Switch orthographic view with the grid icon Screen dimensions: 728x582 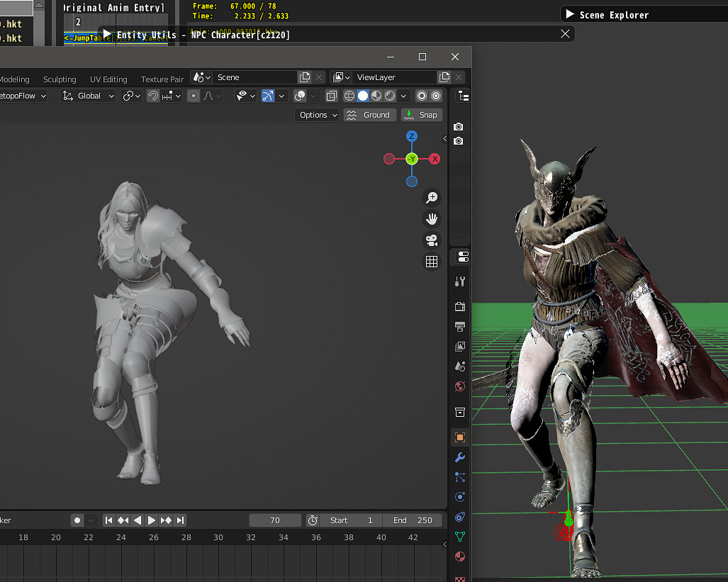point(431,262)
